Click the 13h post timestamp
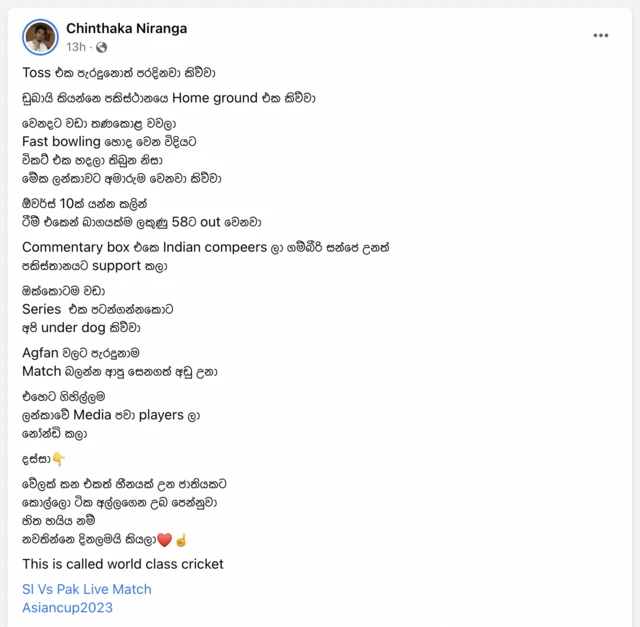Image resolution: width=640 pixels, height=627 pixels. pos(76,47)
